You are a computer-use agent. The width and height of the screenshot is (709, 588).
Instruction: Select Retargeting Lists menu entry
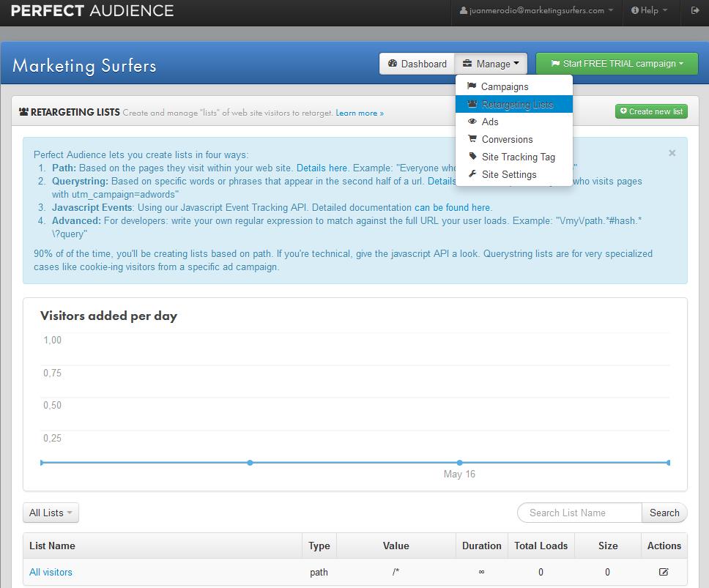(x=514, y=105)
